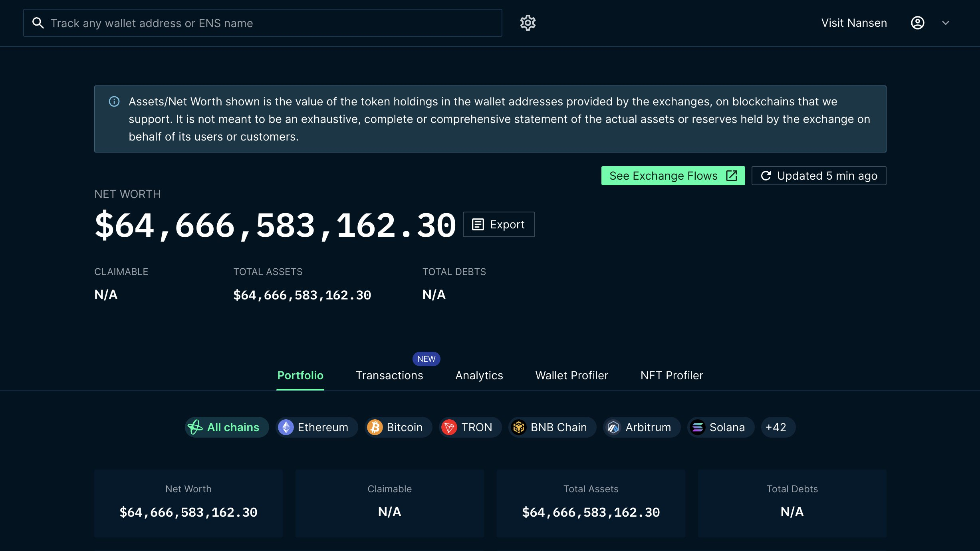Select the BNB Chain filter

[552, 427]
